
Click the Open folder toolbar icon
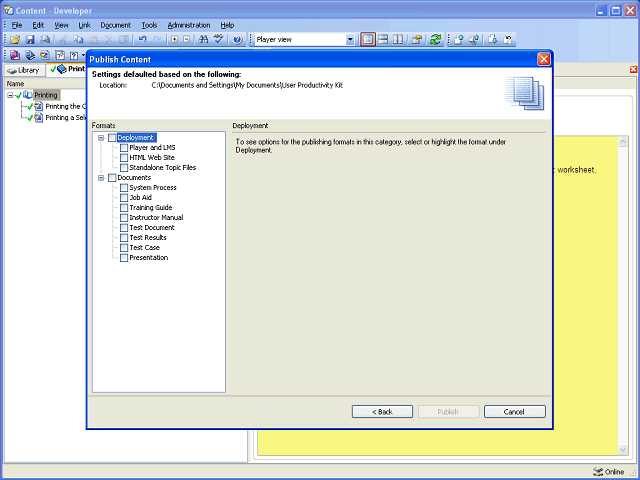point(15,40)
